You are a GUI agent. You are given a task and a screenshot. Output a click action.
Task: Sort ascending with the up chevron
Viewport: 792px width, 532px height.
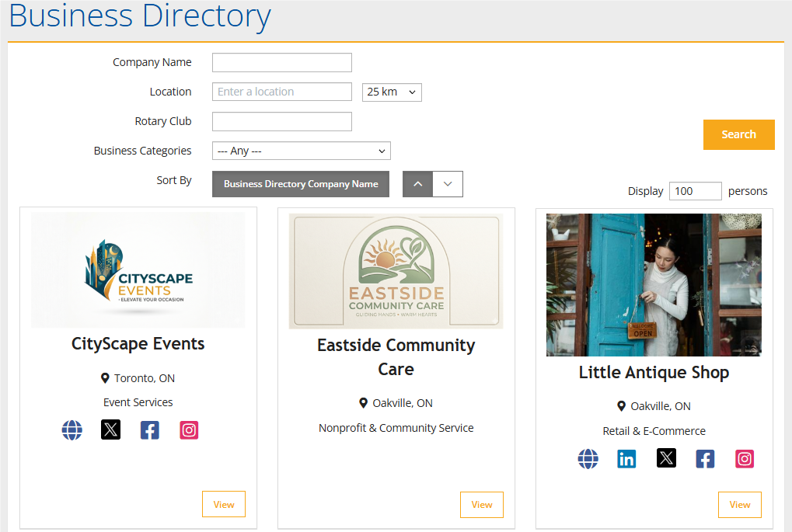(x=417, y=184)
